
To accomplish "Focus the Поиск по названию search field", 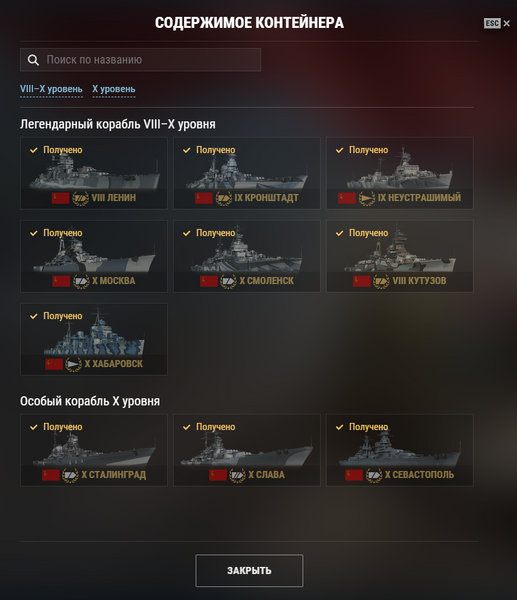I will (x=140, y=60).
